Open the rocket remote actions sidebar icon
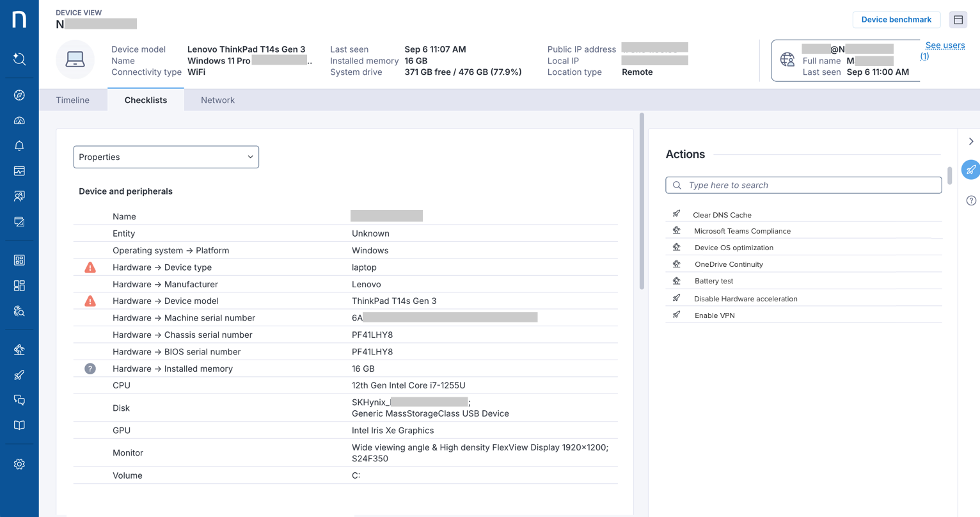Screen dimensions: 980x517 [x=19, y=374]
